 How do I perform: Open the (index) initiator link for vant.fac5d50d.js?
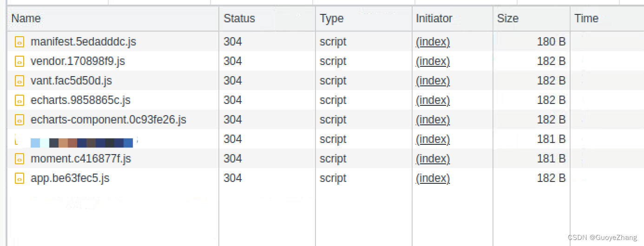(x=433, y=81)
